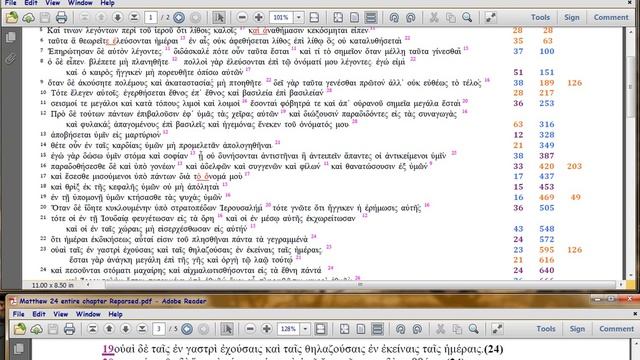Open the Tools pane in the Matthew 24 window
Screen dimensions: 640x360
(546, 329)
